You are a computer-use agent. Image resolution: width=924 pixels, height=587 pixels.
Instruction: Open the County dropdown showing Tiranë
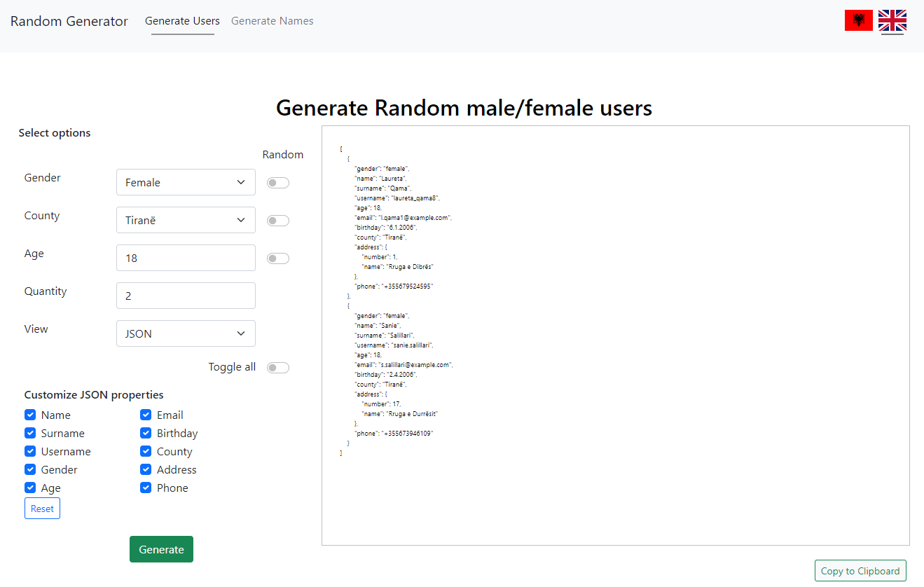pos(186,220)
